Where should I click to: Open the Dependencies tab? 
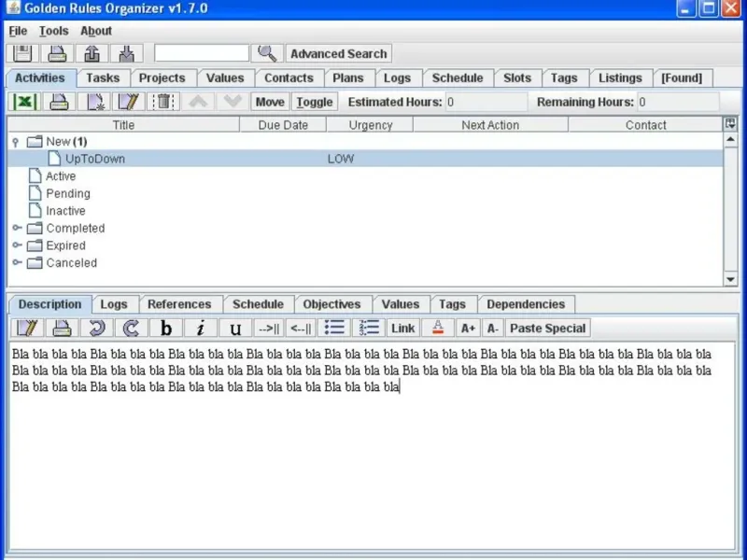click(526, 304)
